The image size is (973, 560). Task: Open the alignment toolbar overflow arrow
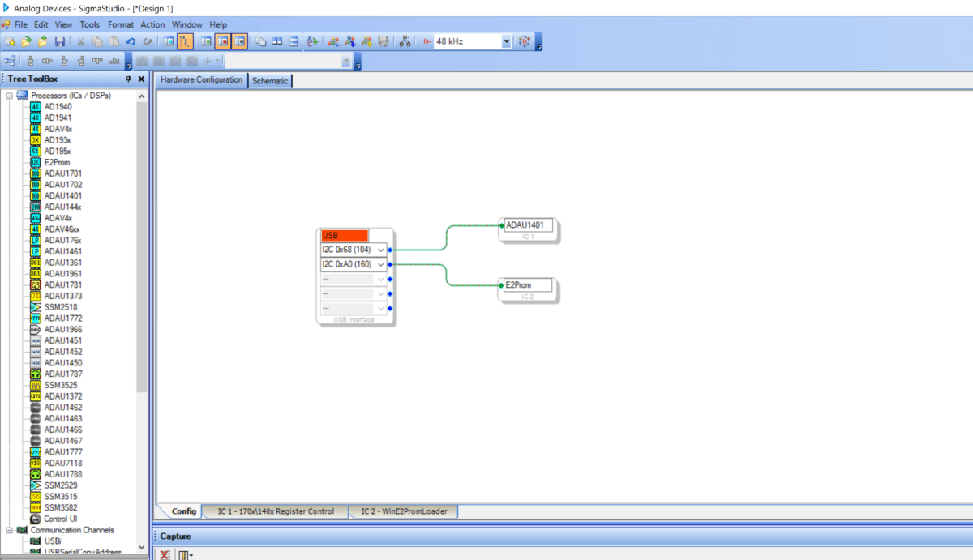tap(129, 61)
